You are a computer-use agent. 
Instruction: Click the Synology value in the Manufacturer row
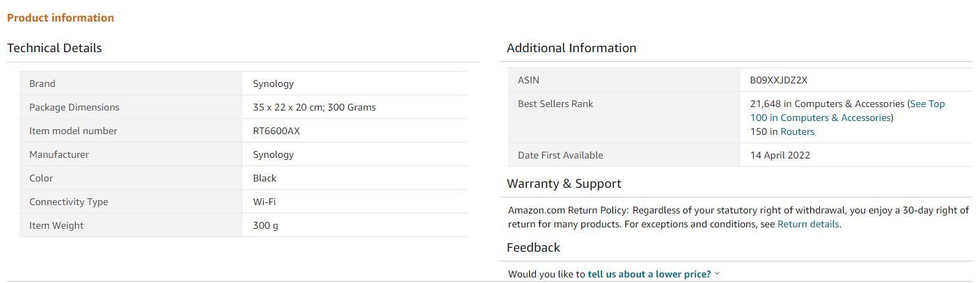[x=273, y=154]
